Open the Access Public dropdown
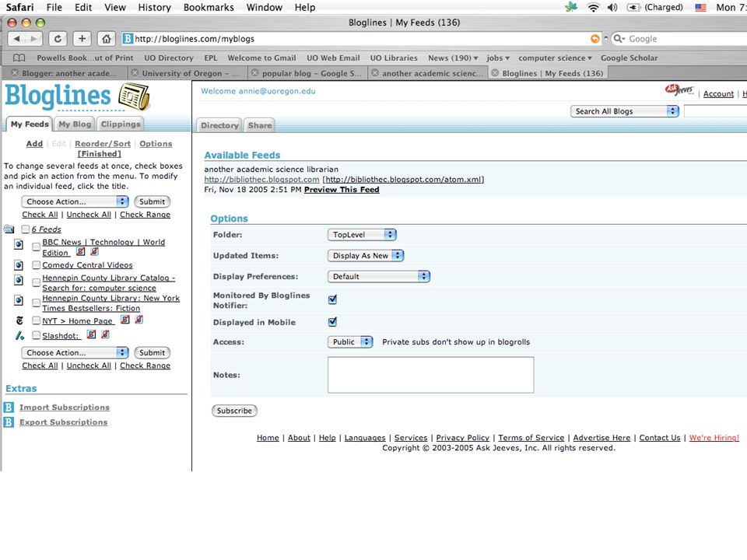This screenshot has height=560, width=747. (349, 342)
